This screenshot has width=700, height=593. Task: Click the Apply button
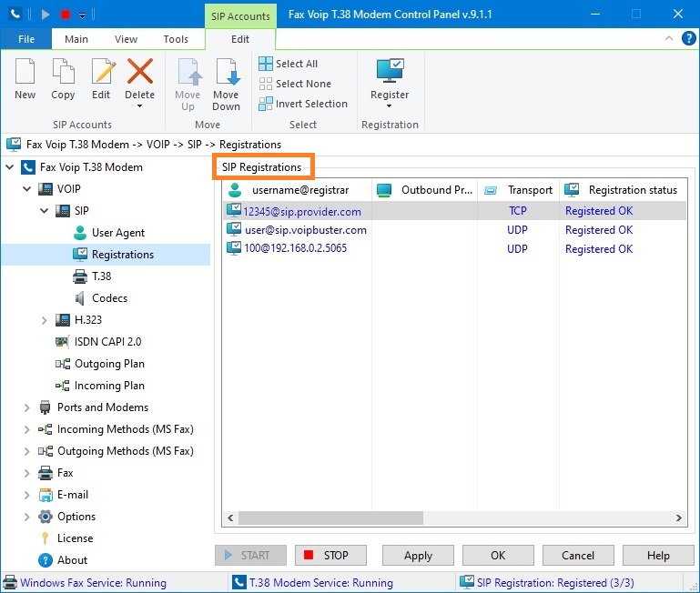point(419,556)
